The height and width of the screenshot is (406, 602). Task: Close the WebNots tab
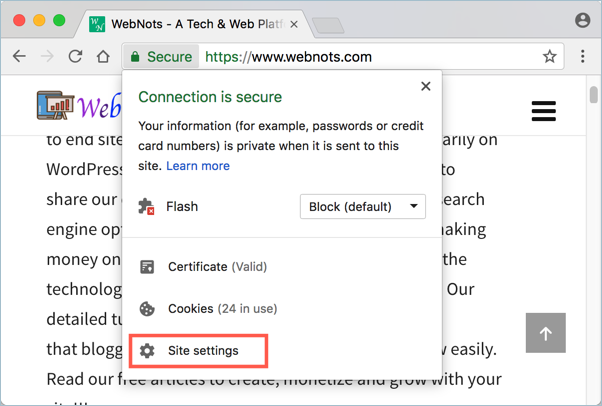point(294,23)
